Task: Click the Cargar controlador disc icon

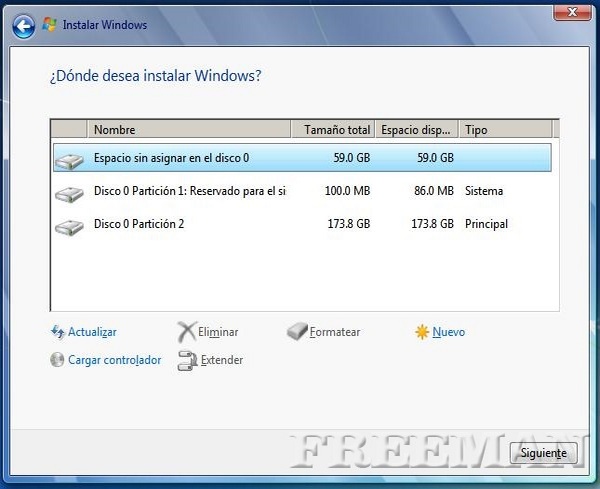Action: point(57,360)
